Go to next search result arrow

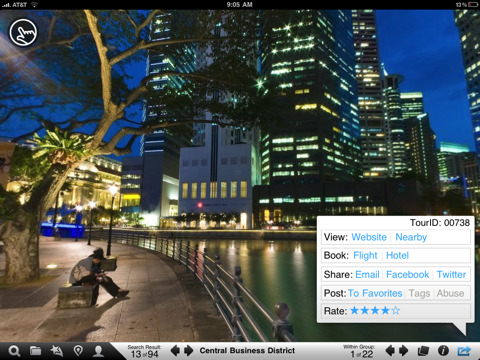[189, 351]
